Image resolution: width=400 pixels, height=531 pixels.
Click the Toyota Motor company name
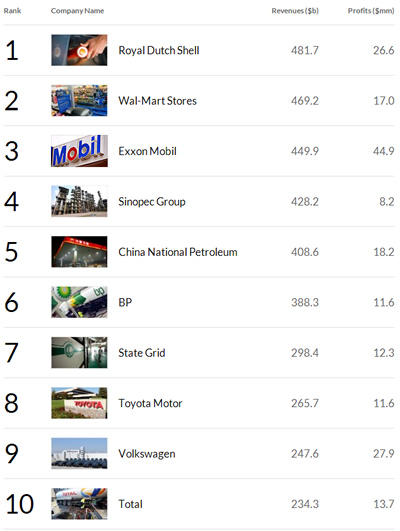coord(150,403)
